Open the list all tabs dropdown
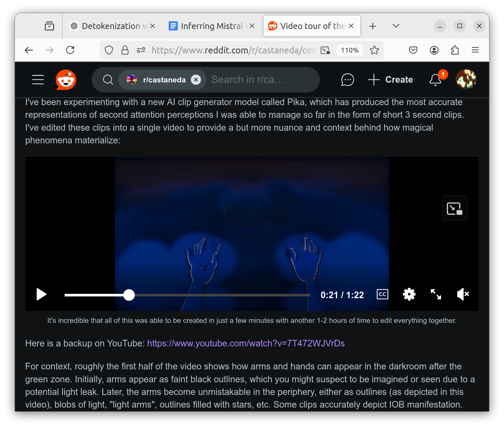Screen dimensions: 504x428 coord(396,26)
